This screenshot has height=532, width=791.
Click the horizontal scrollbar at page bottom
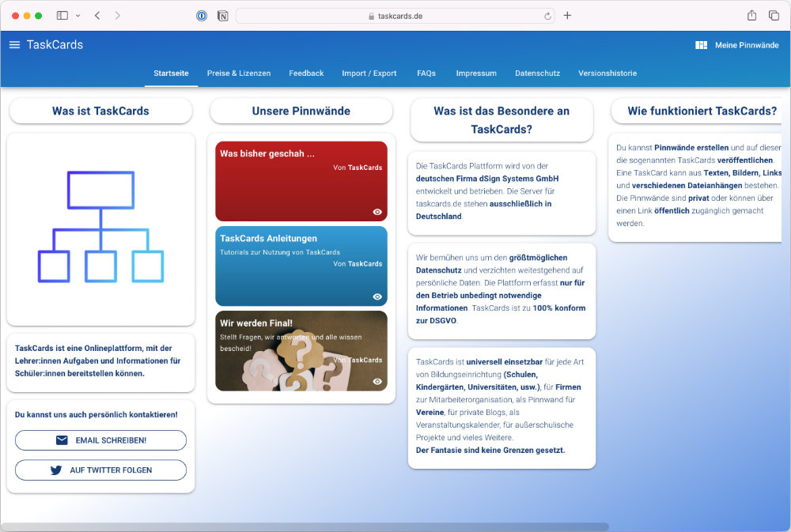(x=305, y=527)
